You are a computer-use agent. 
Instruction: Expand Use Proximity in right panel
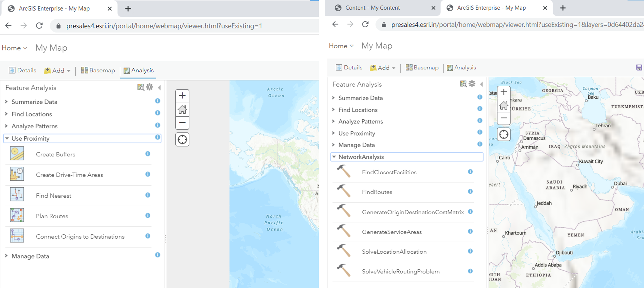coord(357,133)
